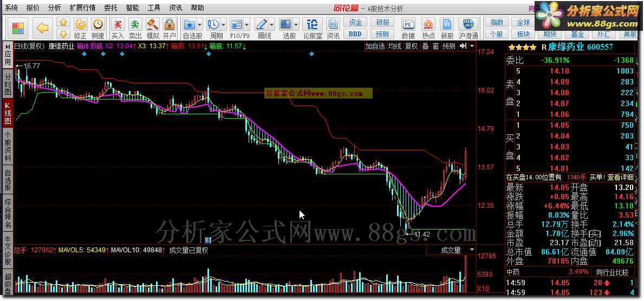Select the 画线 pencil drawing tool
This screenshot has height=301, width=644.
tap(261, 24)
